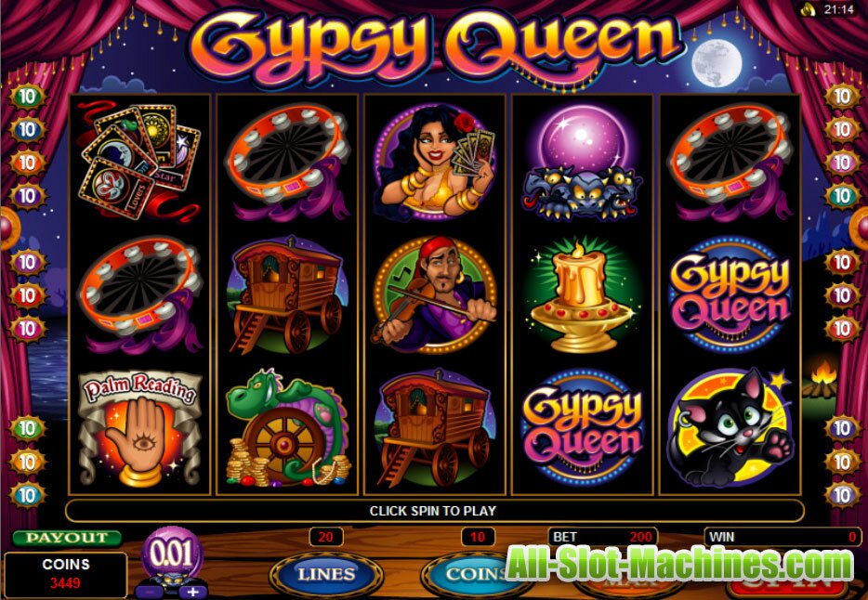Click the Click Spin To Play message bar
868x600 pixels.
point(434,511)
